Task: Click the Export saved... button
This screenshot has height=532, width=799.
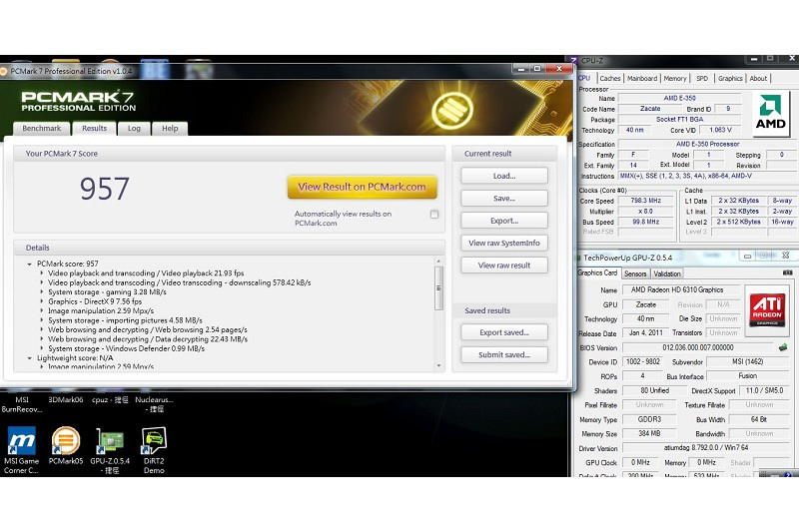Action: [504, 332]
